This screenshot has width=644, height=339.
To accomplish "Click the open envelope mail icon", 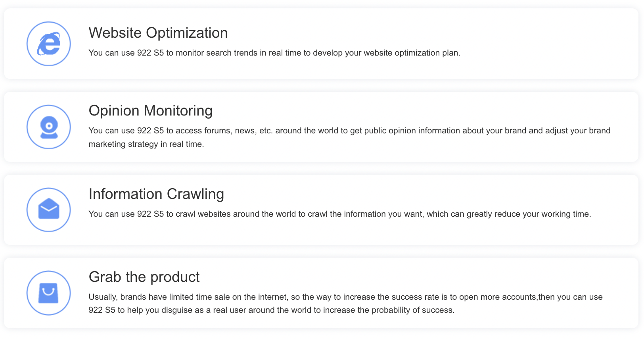I will 49,210.
